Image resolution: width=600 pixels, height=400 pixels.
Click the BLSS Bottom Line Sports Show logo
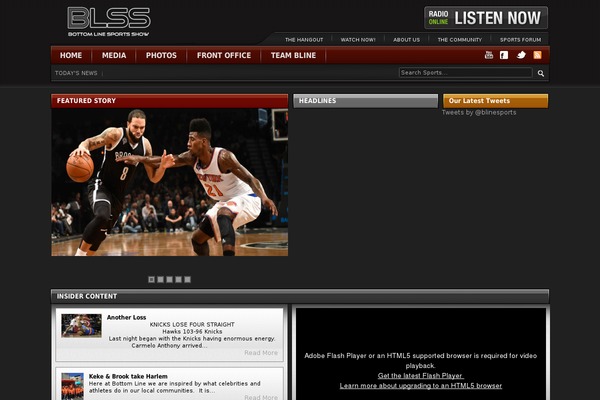pyautogui.click(x=109, y=21)
